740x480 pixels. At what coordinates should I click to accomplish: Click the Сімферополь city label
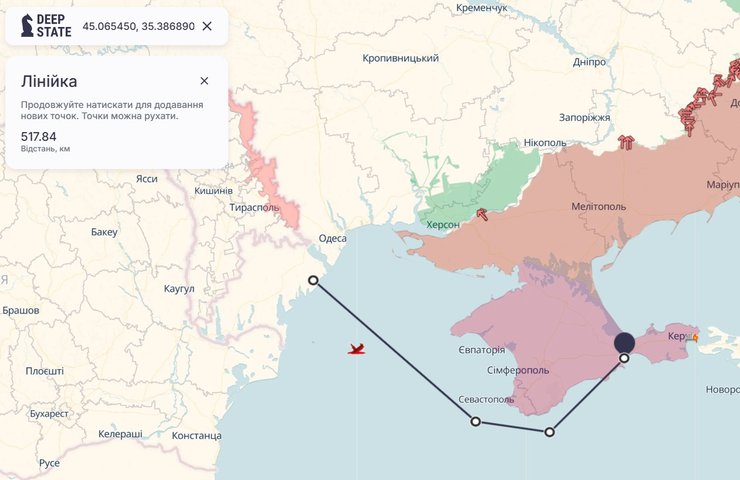point(518,370)
